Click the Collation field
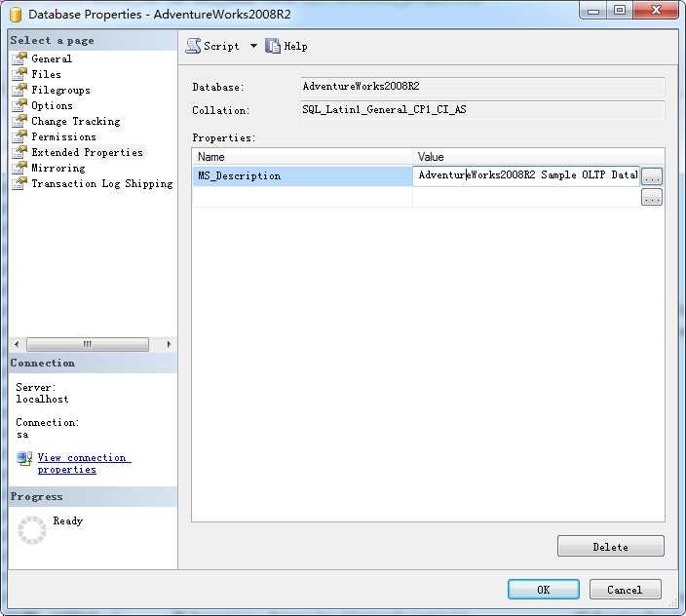 click(x=482, y=110)
